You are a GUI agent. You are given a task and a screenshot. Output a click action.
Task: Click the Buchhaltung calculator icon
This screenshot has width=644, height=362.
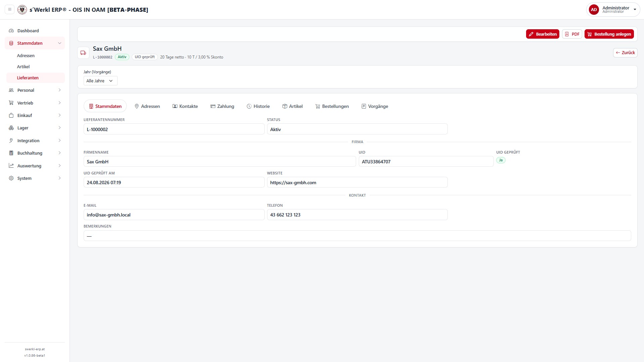[x=11, y=153]
